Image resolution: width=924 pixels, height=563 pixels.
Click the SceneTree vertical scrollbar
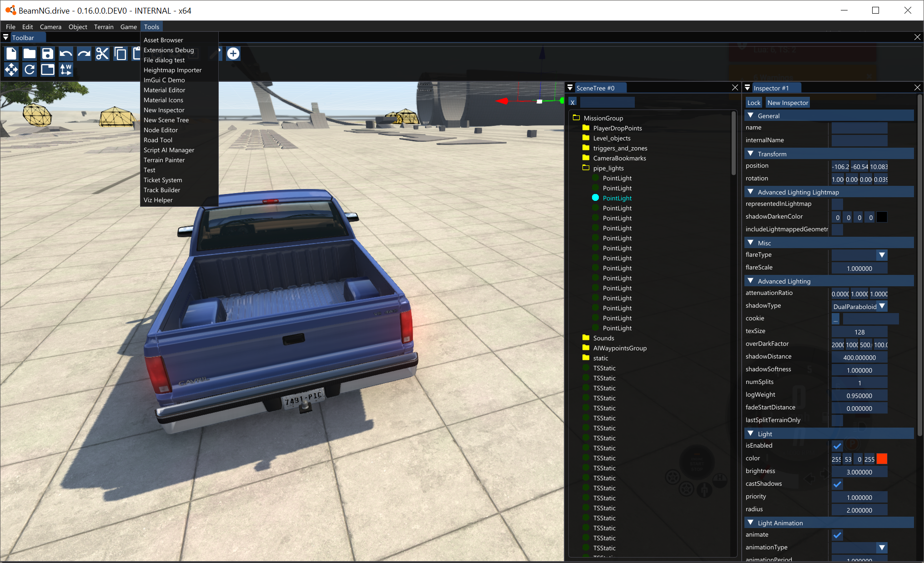click(733, 144)
